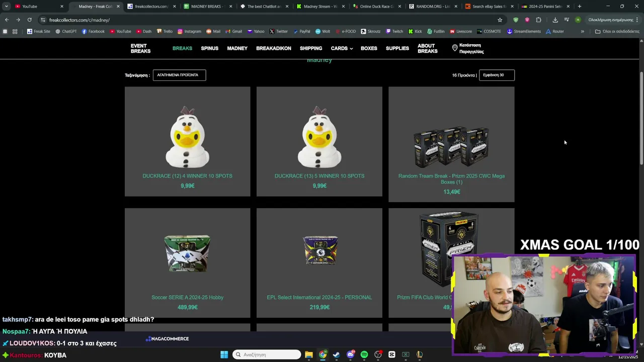Open the Twitter bookmark
This screenshot has height=362, width=644.
tap(278, 31)
